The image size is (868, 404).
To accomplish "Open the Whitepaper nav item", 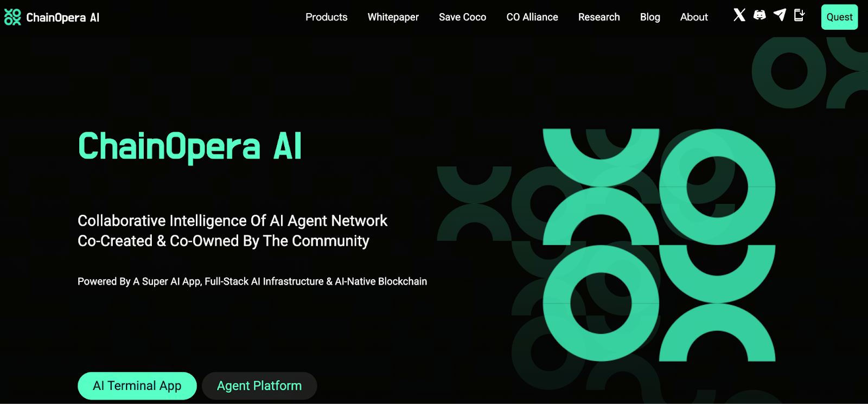I will click(x=393, y=17).
